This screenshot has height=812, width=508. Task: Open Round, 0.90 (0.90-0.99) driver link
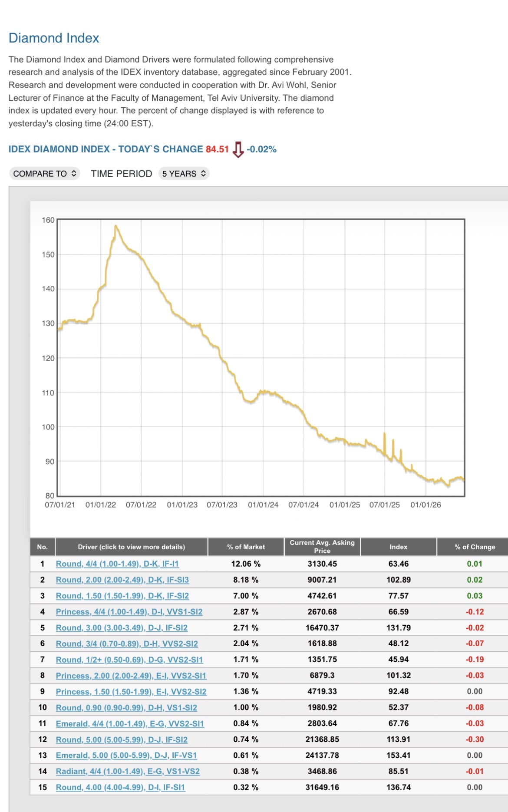tap(126, 708)
